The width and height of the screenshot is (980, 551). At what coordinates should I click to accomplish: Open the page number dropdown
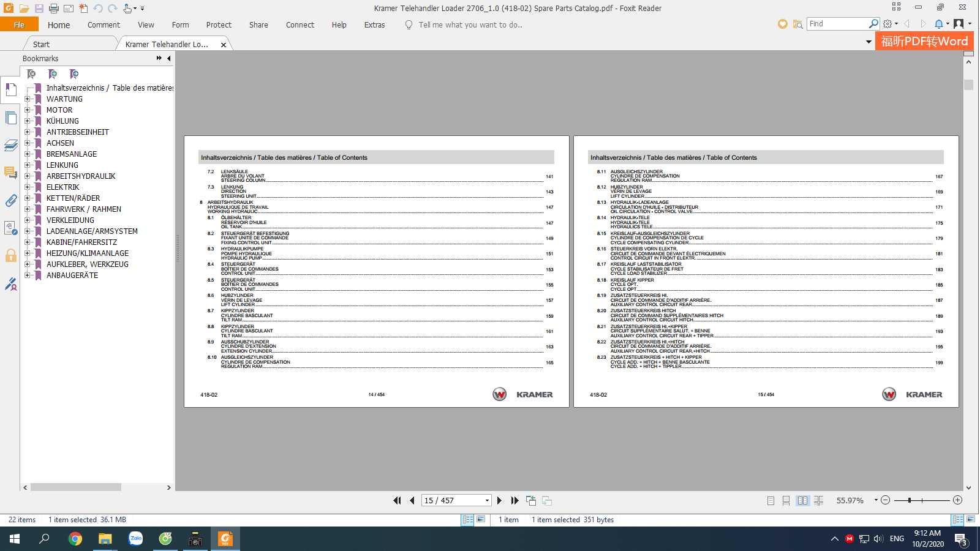pyautogui.click(x=487, y=501)
